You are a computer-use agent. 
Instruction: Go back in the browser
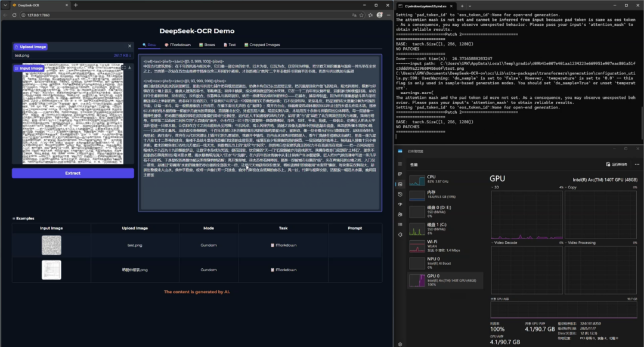coord(5,15)
